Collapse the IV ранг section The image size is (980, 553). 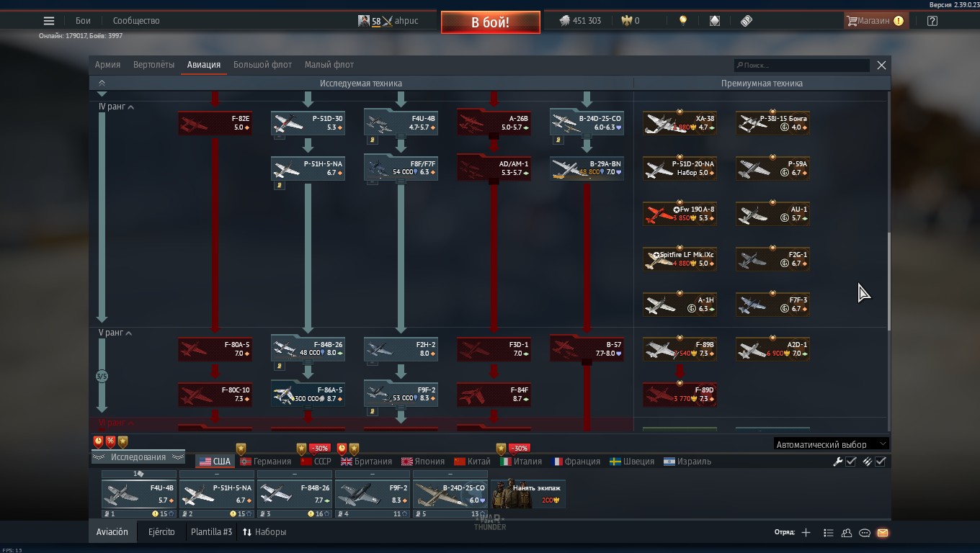click(x=116, y=107)
